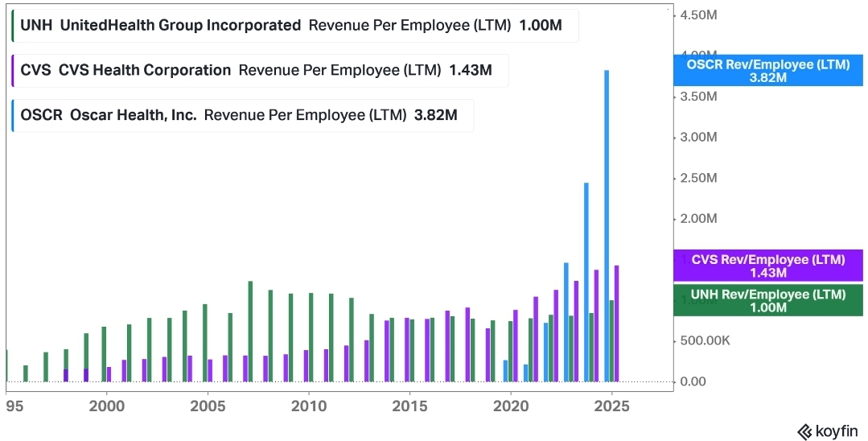This screenshot has width=868, height=441.
Task: Click the blue OSCR Rev/Employee axis label
Action: click(x=768, y=70)
